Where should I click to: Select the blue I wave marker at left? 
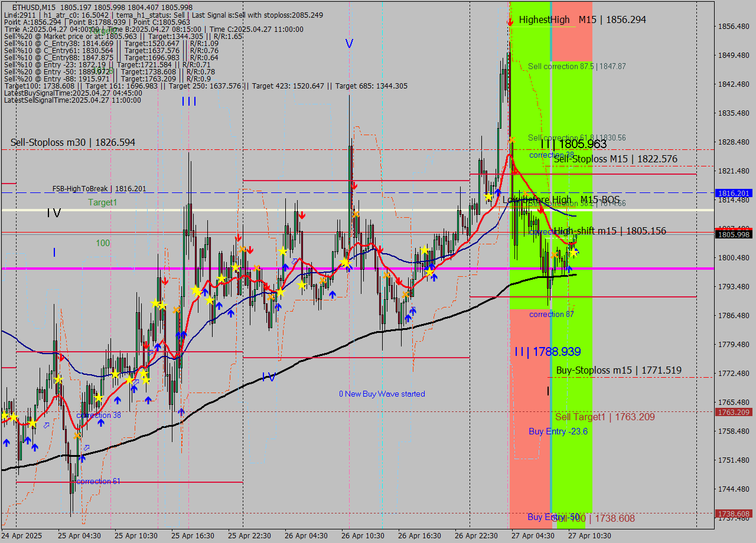click(54, 253)
